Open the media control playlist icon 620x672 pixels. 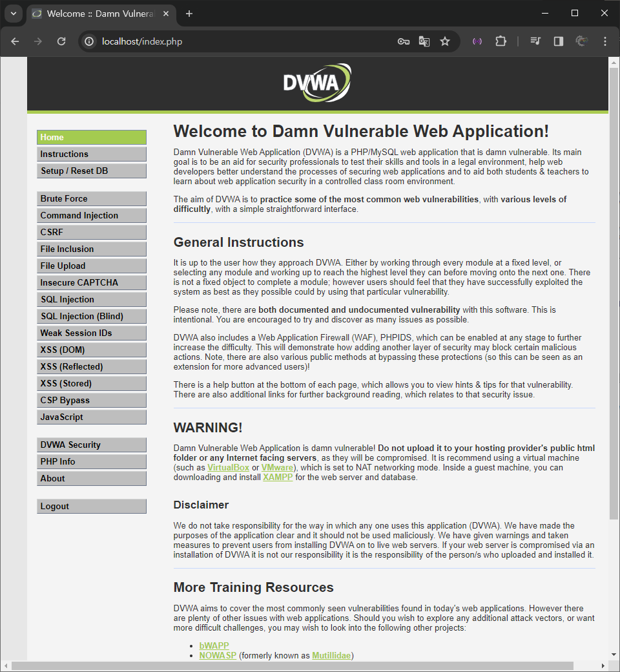[535, 41]
